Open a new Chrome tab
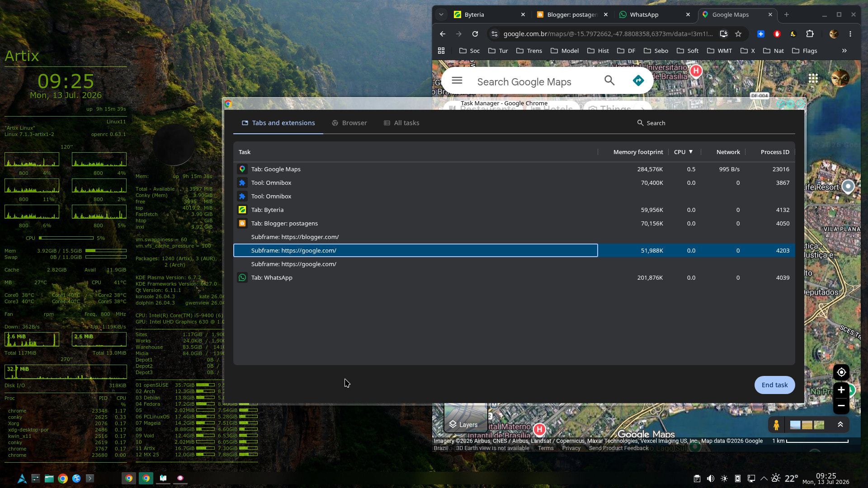Viewport: 868px width, 488px height. tap(787, 14)
